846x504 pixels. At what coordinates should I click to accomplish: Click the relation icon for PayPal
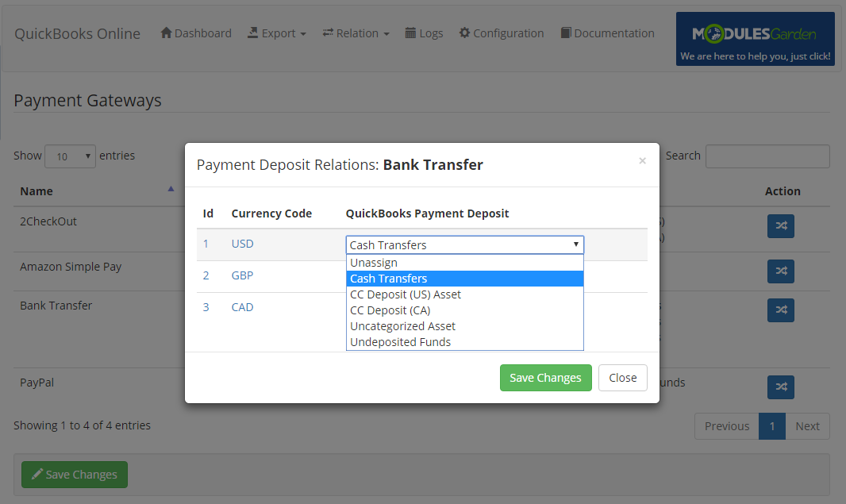pos(781,387)
